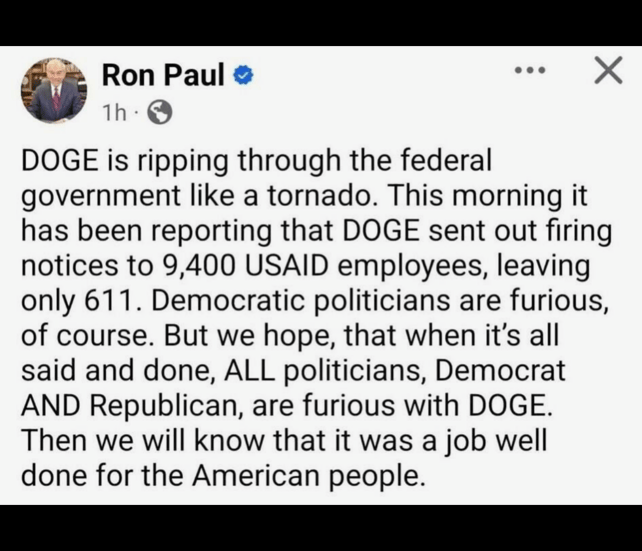
Task: Click the first line starting 'DOGE is ripping'
Action: tap(256, 160)
